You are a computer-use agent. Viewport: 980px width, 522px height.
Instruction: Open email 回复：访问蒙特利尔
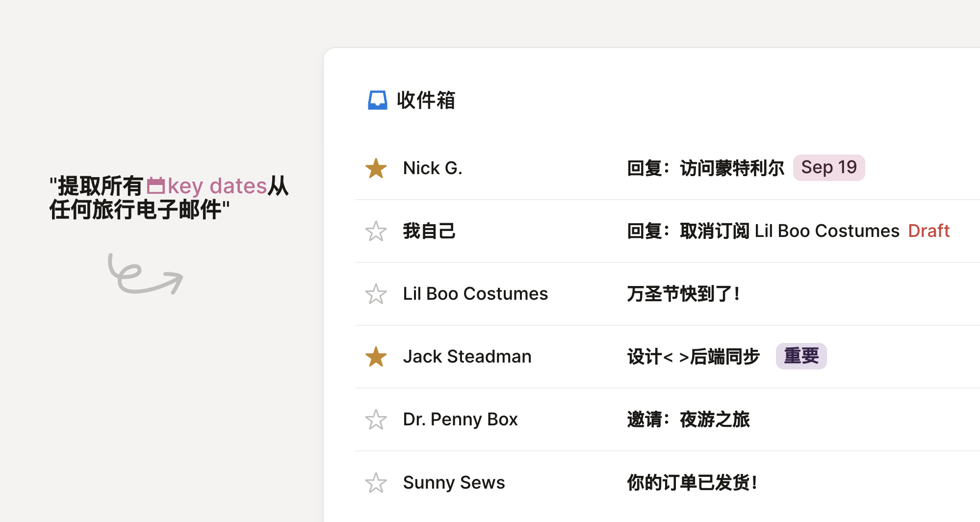[705, 168]
